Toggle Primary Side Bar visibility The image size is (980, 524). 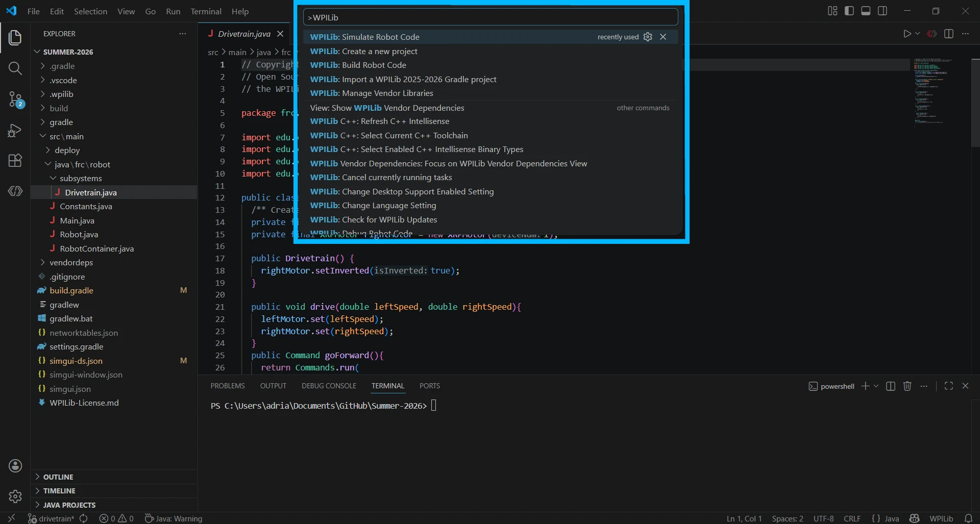click(x=849, y=11)
